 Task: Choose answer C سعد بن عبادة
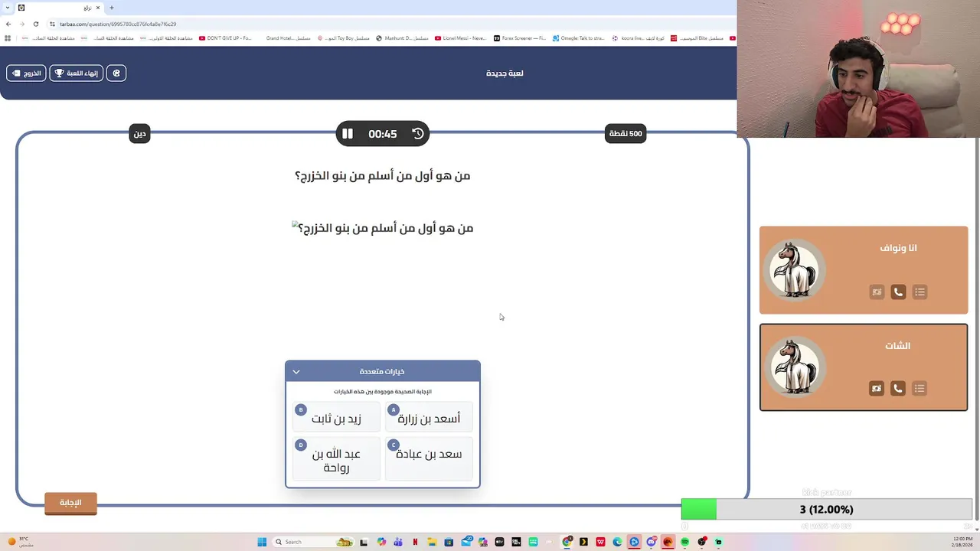(429, 458)
